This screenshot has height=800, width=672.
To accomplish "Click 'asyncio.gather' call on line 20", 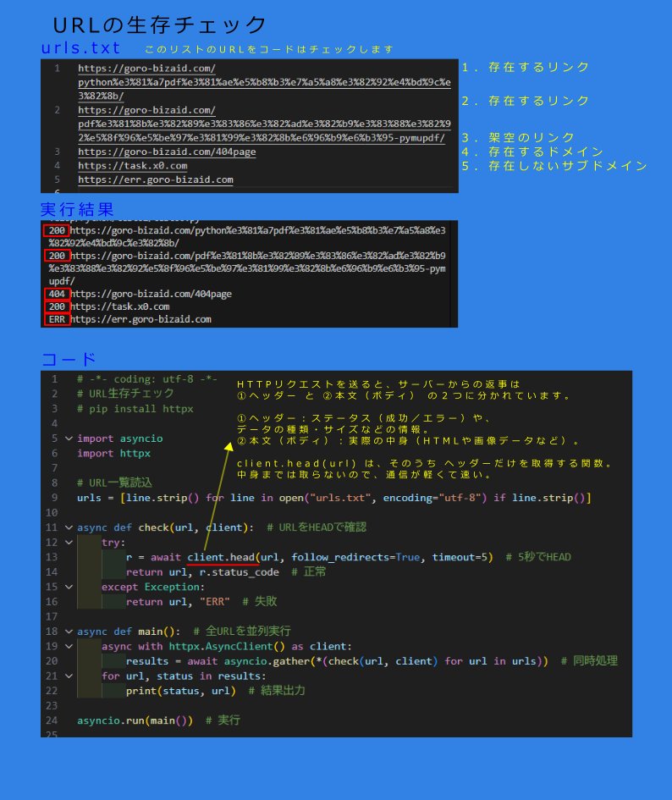I will (x=267, y=661).
